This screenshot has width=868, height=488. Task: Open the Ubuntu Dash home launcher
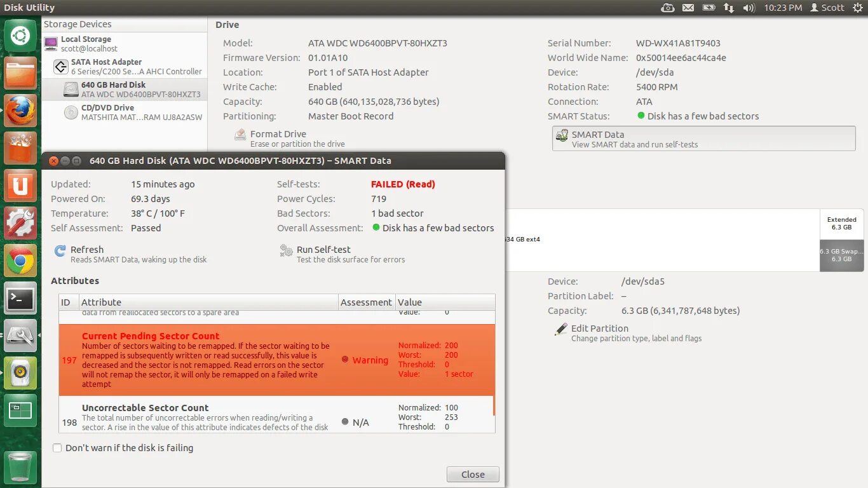click(x=20, y=36)
